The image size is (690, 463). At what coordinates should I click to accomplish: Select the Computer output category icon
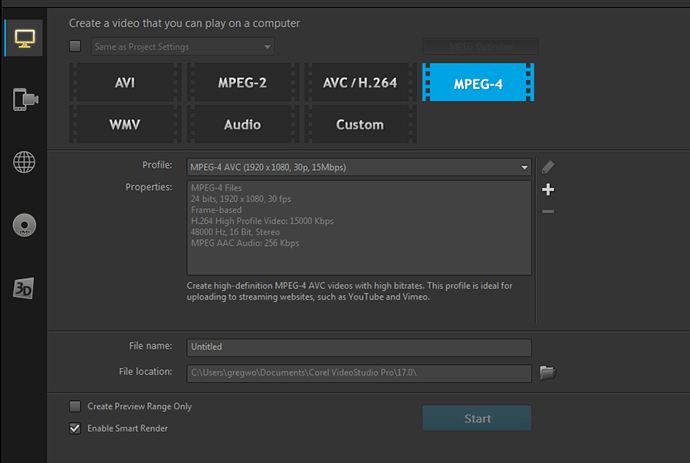click(24, 38)
